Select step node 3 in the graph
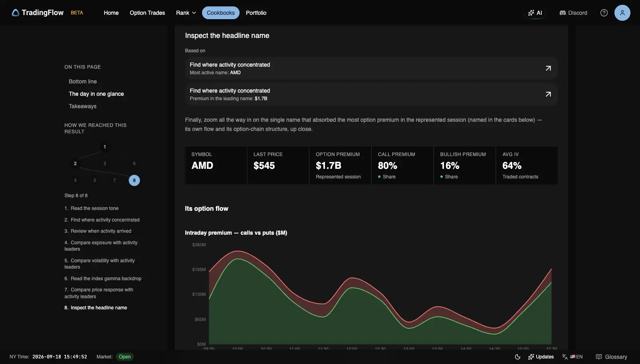Viewport: 640px width, 364px height. (x=105, y=164)
